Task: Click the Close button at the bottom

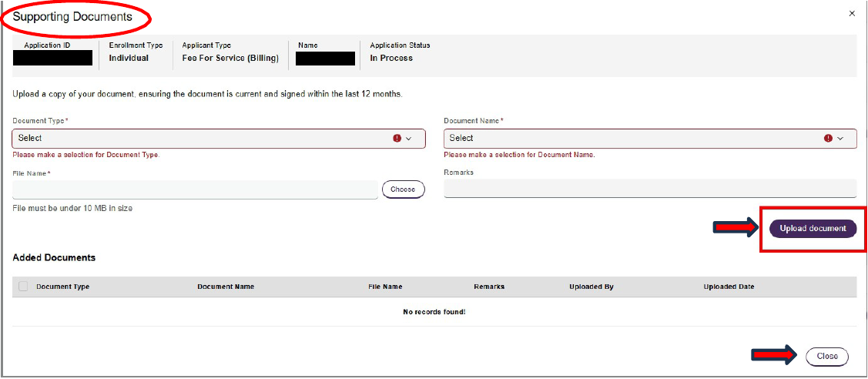Action: [x=827, y=357]
